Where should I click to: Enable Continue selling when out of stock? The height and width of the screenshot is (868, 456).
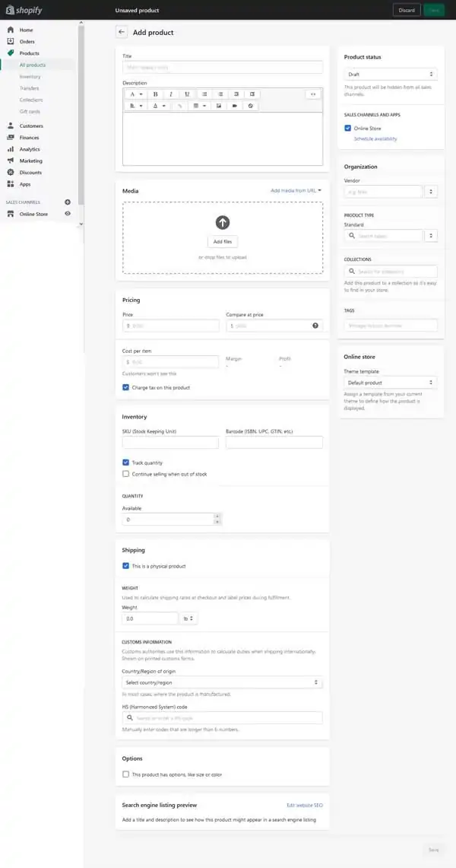(125, 474)
